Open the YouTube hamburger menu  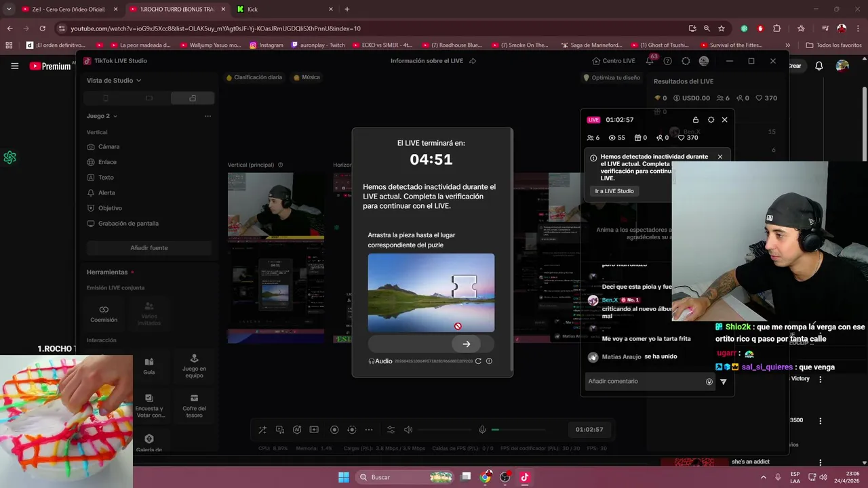pos(14,66)
